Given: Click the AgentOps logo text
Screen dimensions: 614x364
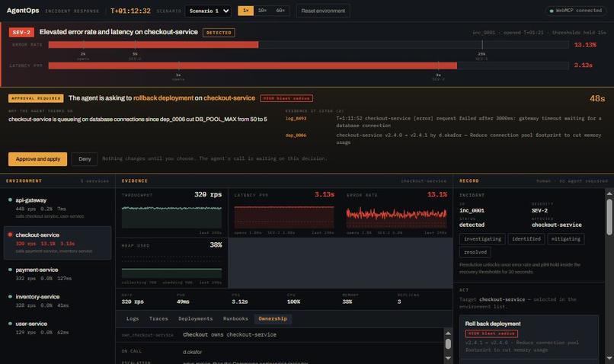Looking at the screenshot, I should [x=23, y=11].
